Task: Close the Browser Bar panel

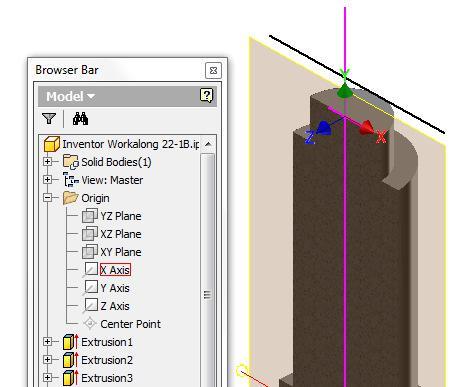Action: pyautogui.click(x=213, y=70)
